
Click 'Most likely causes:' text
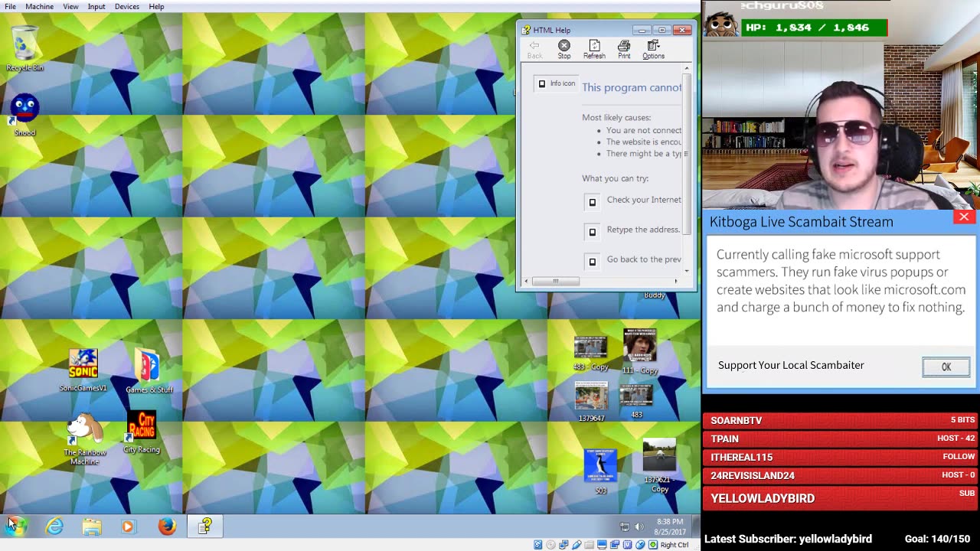click(616, 117)
